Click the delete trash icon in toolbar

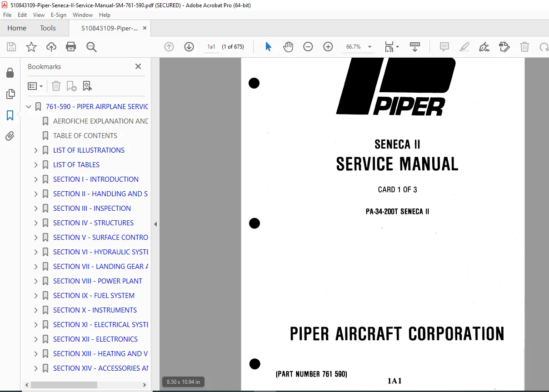(524, 47)
